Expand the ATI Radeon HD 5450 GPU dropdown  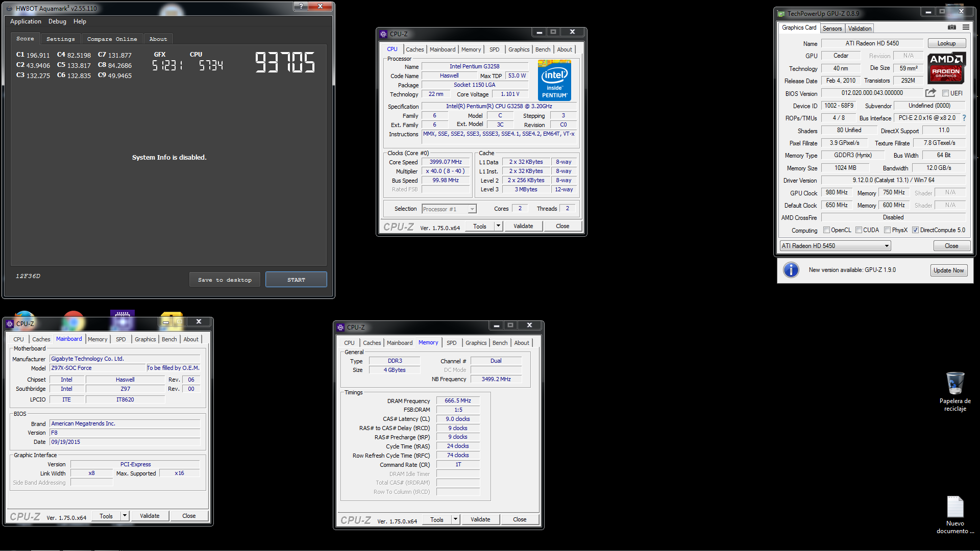click(836, 246)
